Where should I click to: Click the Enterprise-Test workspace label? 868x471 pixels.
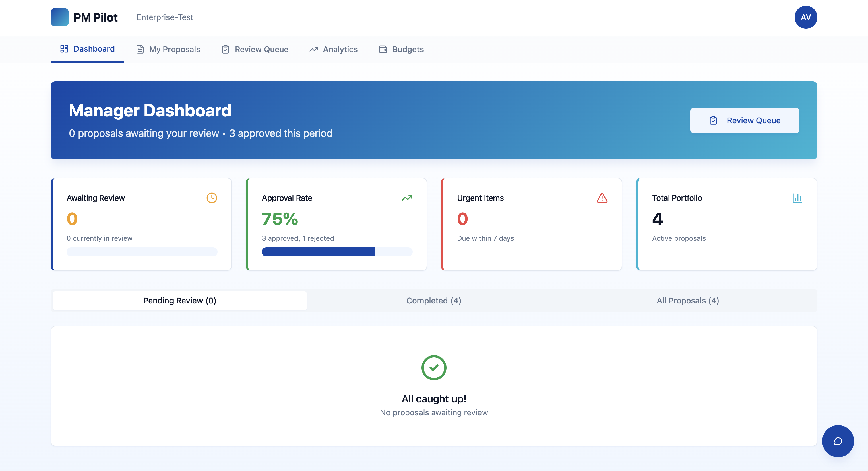pos(164,17)
